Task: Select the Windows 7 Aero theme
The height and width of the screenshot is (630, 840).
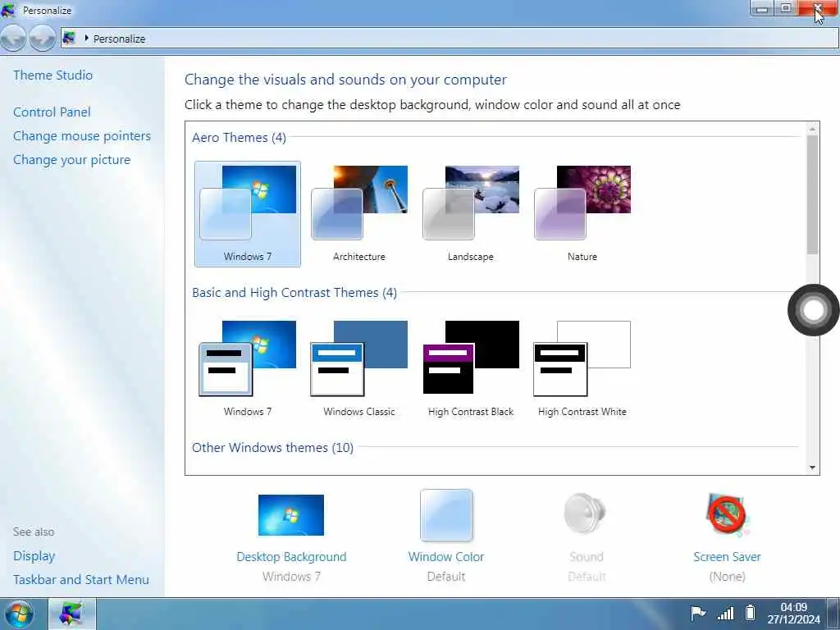Action: click(x=248, y=214)
